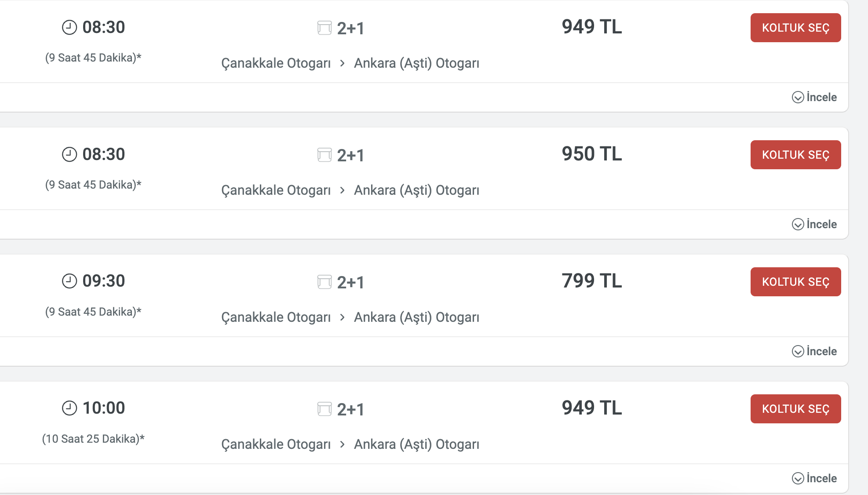
Task: Click the clock icon beside the 10:00 departure
Action: (x=69, y=408)
